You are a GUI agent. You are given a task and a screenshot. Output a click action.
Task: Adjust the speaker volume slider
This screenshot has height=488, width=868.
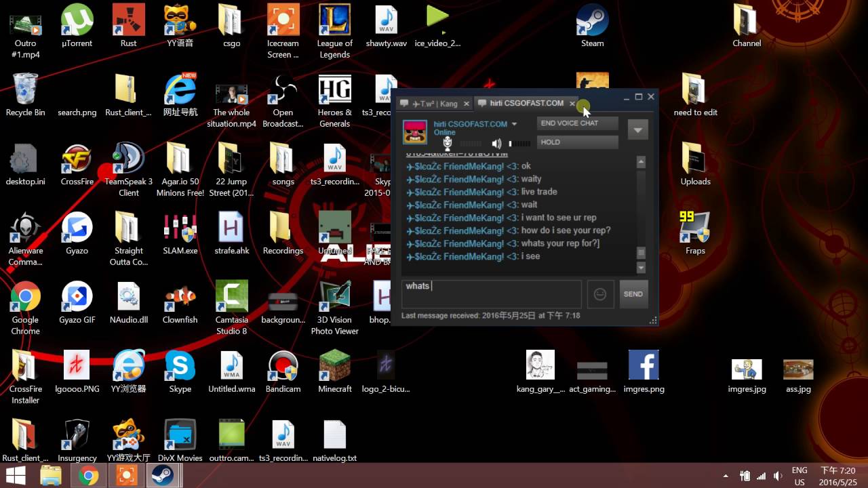519,144
